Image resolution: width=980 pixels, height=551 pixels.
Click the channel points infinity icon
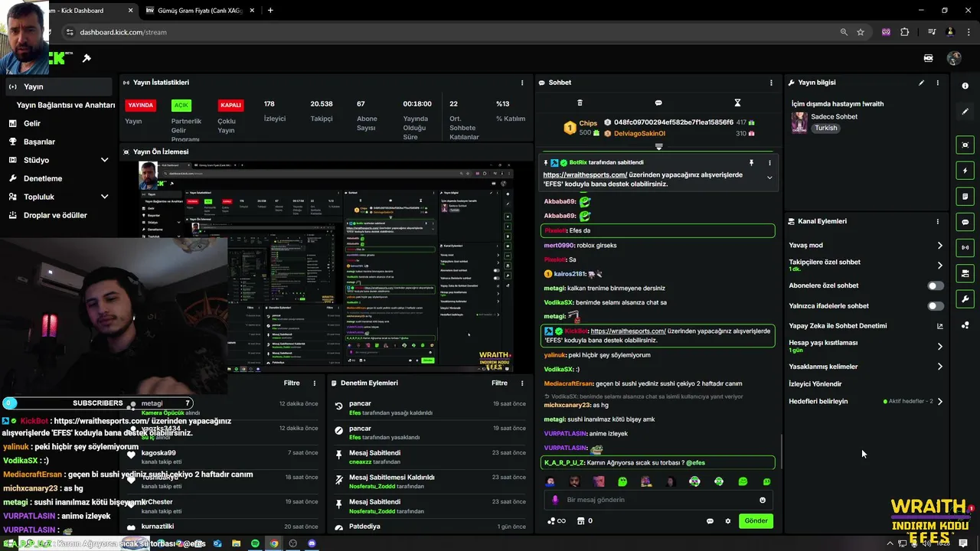click(x=557, y=521)
